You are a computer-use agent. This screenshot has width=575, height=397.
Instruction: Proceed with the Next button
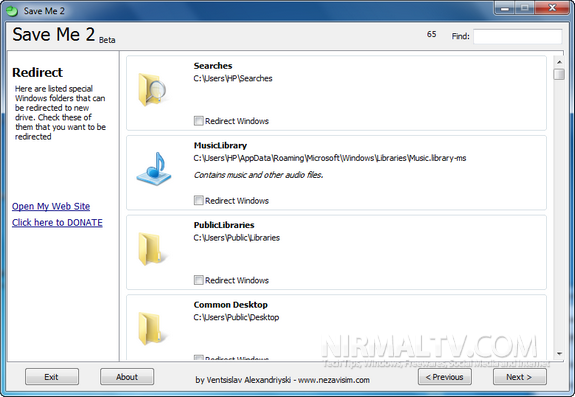[520, 377]
